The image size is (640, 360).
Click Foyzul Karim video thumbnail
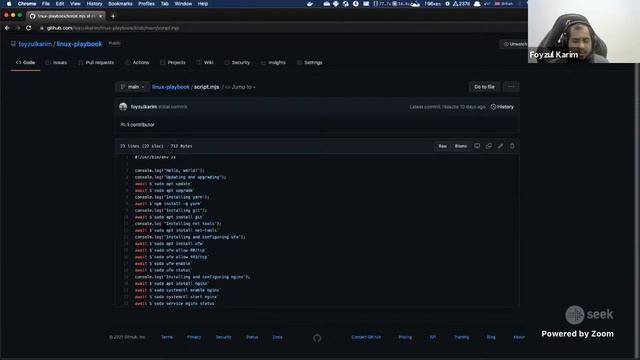pos(584,31)
